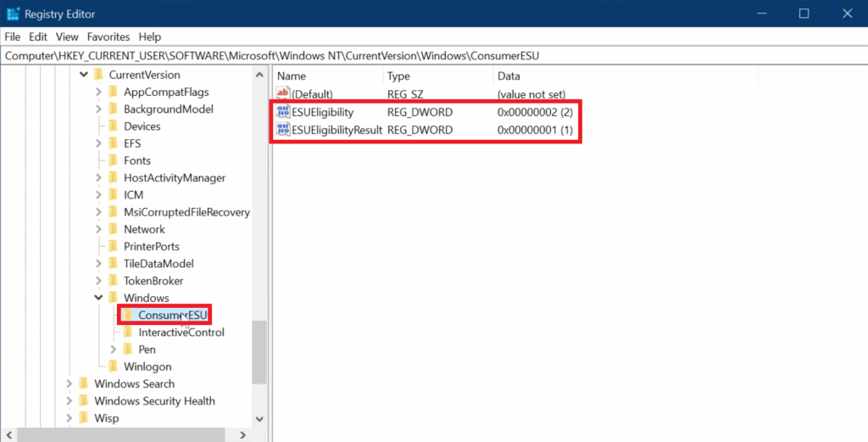Click the Windows Security Health folder icon
Image resolution: width=868 pixels, height=442 pixels.
83,401
